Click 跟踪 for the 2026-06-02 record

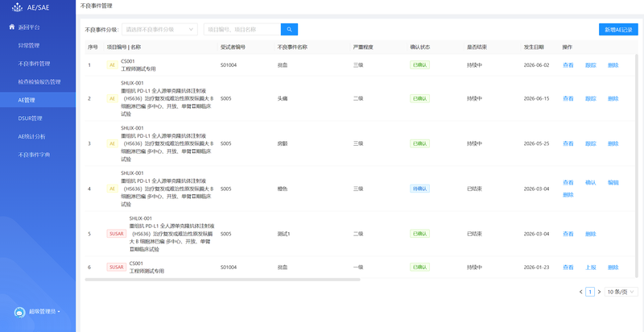click(x=591, y=65)
